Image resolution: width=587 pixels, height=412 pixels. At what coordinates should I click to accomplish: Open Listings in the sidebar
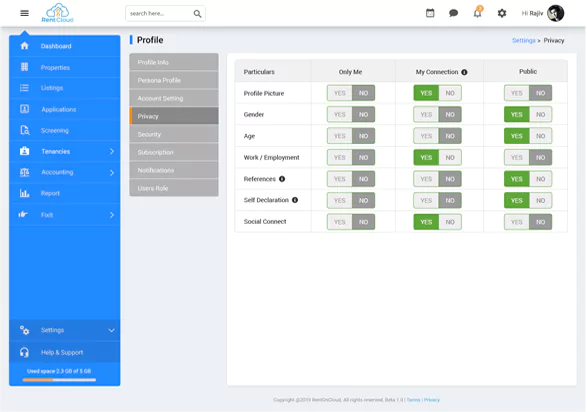65,88
